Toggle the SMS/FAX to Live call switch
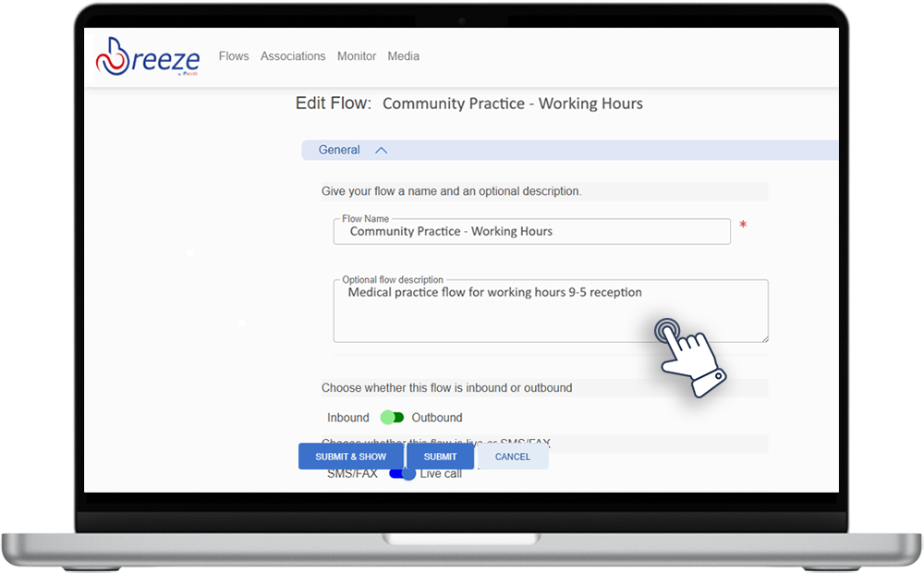Viewport: 924px width, 573px height. point(402,473)
